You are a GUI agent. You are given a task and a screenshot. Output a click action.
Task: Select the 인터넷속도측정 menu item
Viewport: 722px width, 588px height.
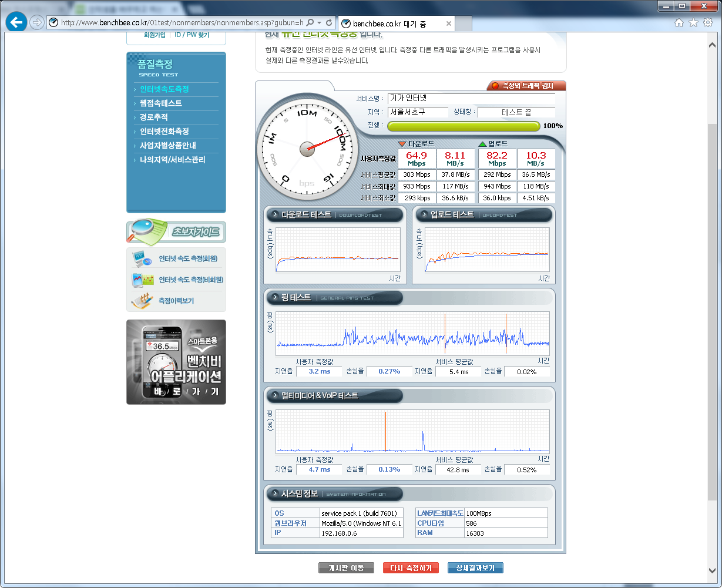(164, 89)
